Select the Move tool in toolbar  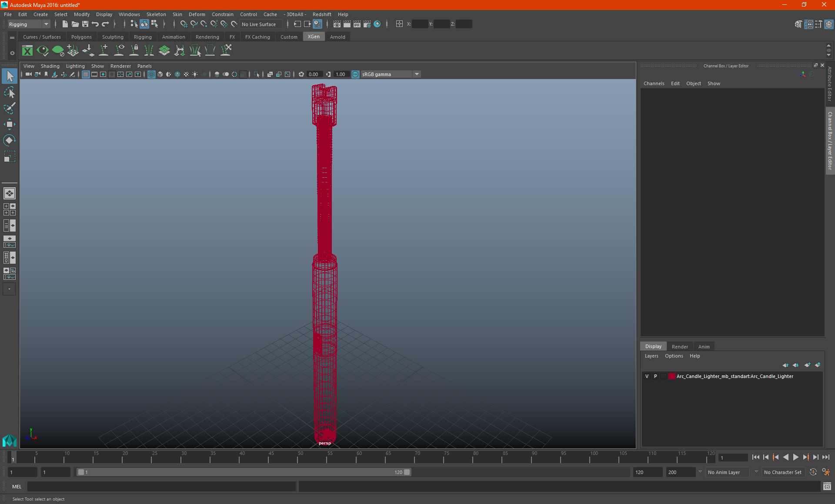[x=9, y=125]
